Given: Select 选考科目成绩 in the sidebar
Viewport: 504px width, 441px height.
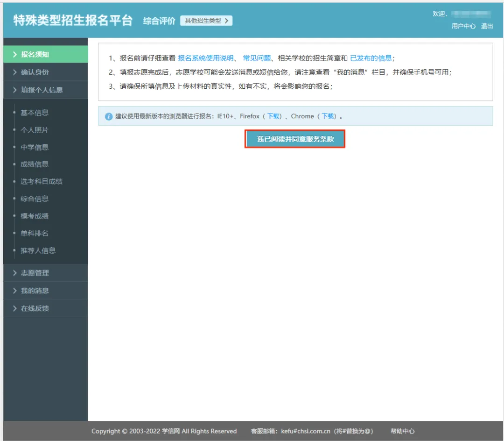Looking at the screenshot, I should point(42,181).
